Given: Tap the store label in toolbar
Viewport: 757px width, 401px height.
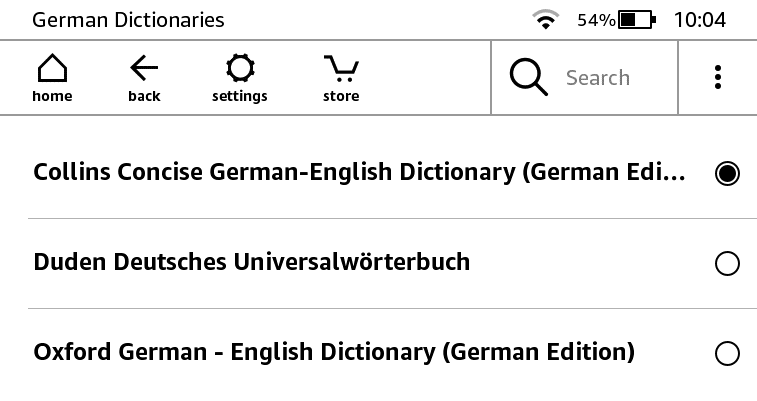Looking at the screenshot, I should coord(341,96).
